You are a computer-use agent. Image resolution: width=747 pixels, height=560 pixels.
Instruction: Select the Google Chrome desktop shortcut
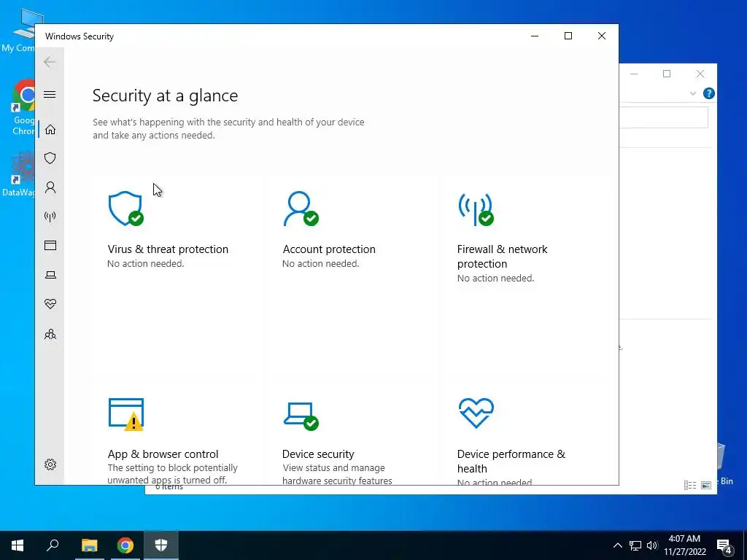point(24,108)
